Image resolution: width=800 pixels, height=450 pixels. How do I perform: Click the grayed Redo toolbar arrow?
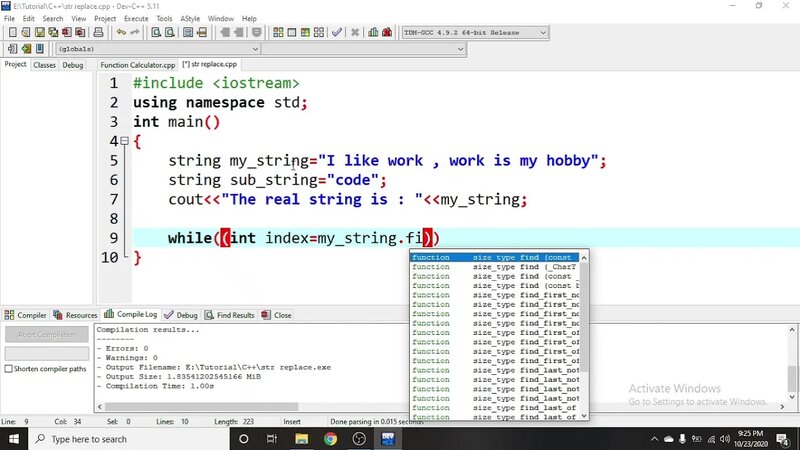point(135,33)
